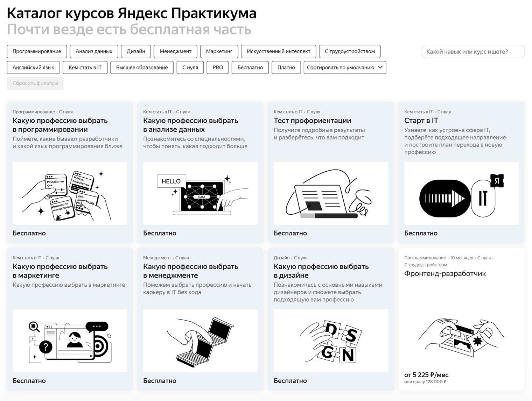
Task: Select the Высшее образование filter chip
Action: pos(142,67)
